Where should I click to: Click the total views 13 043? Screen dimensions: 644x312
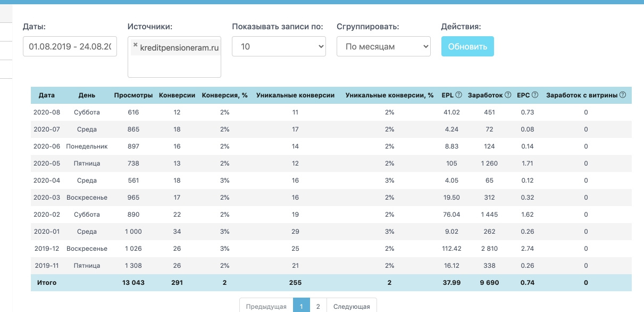click(x=133, y=283)
